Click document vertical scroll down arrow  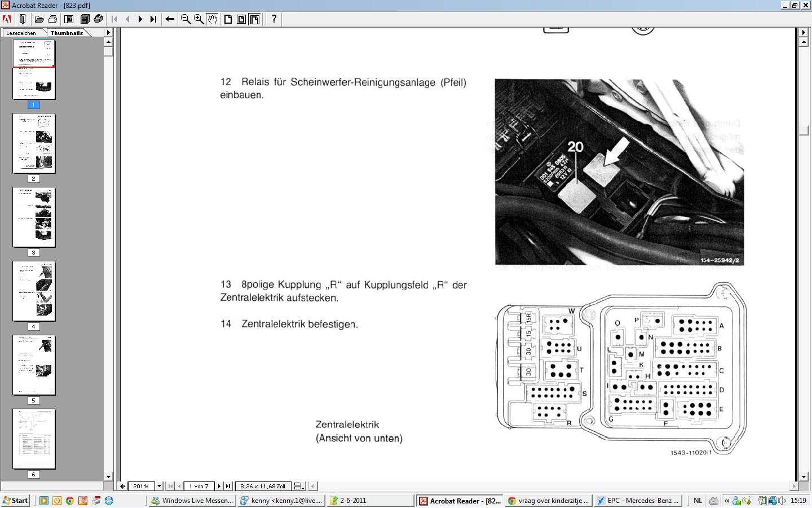pyautogui.click(x=804, y=477)
